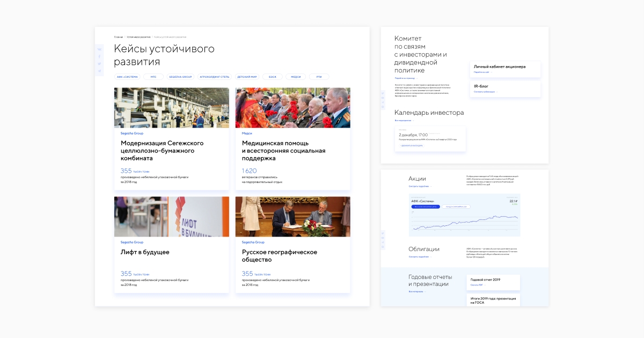Share the cases page via Telegram icon
Viewport: 644px width, 338px height.
click(99, 70)
